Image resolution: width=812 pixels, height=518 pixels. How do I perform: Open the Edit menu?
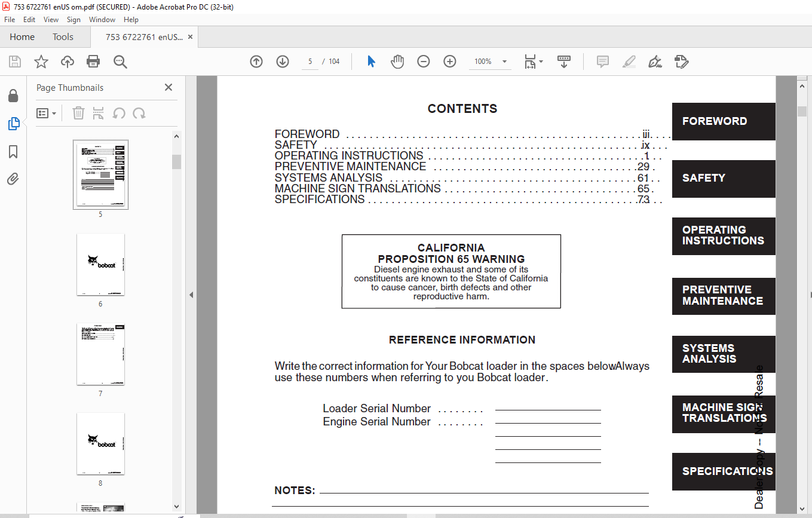coord(29,20)
